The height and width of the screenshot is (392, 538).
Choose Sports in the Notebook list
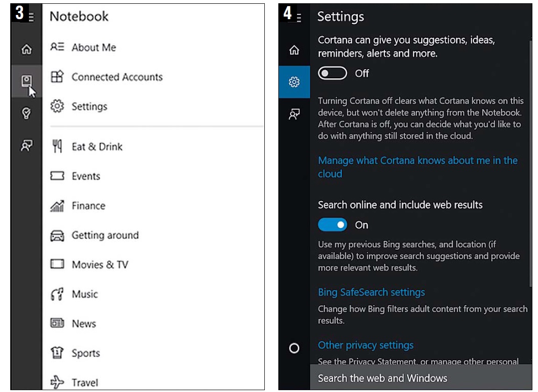coord(75,353)
